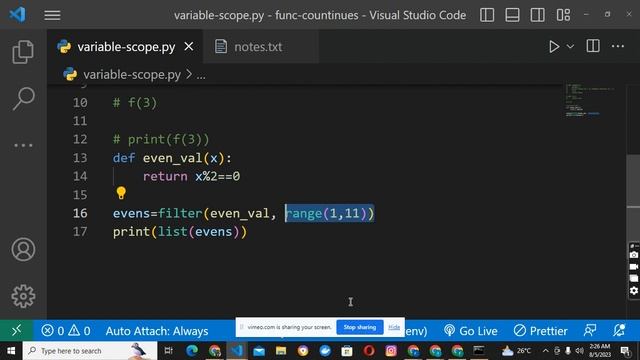Toggle the secondary side bar layout
640x360 pixels.
click(x=538, y=15)
